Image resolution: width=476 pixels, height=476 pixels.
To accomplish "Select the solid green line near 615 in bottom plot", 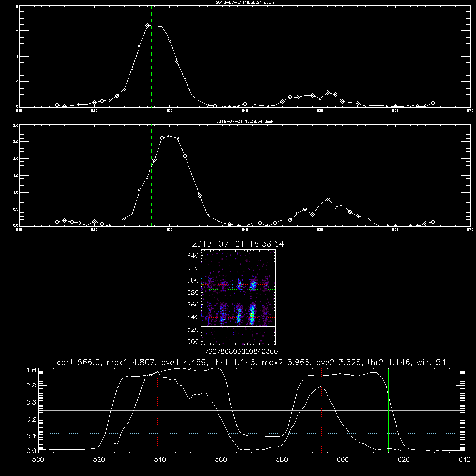I will [x=388, y=410].
